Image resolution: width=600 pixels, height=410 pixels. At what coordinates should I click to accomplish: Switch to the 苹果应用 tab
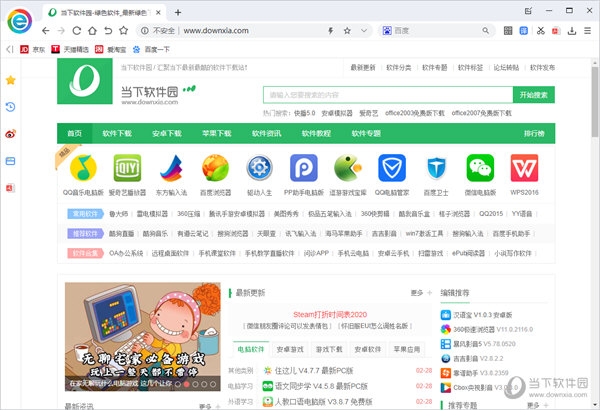point(407,349)
